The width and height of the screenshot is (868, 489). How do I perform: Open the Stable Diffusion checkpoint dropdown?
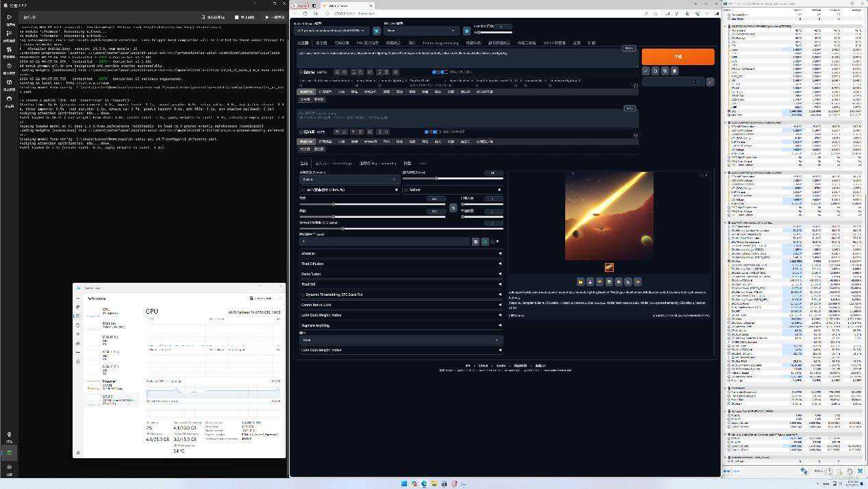tap(332, 31)
